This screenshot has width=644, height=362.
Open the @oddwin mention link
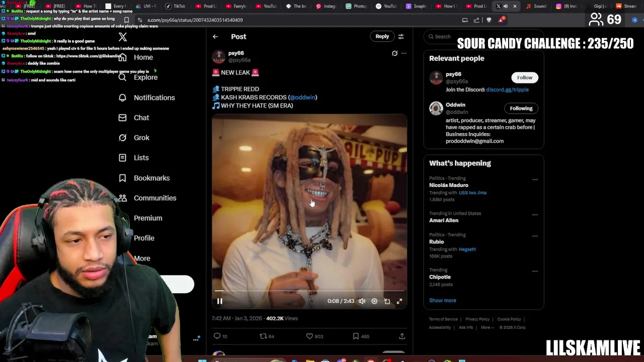tap(302, 97)
